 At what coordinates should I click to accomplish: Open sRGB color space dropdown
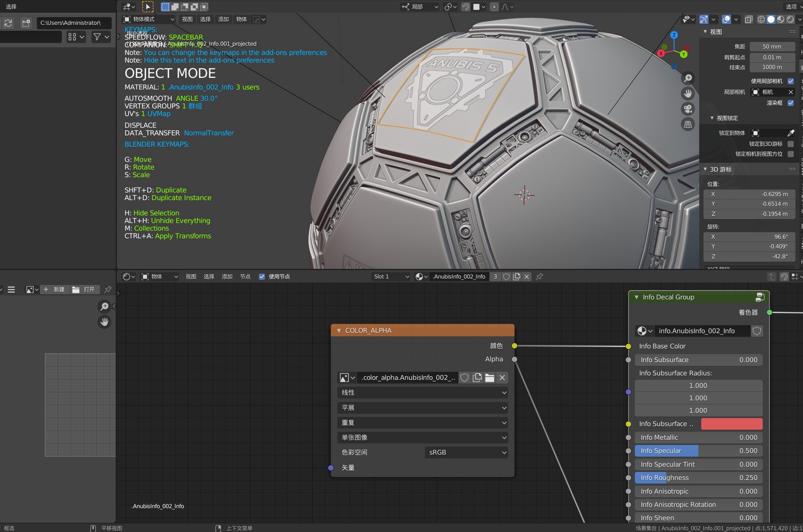click(466, 452)
